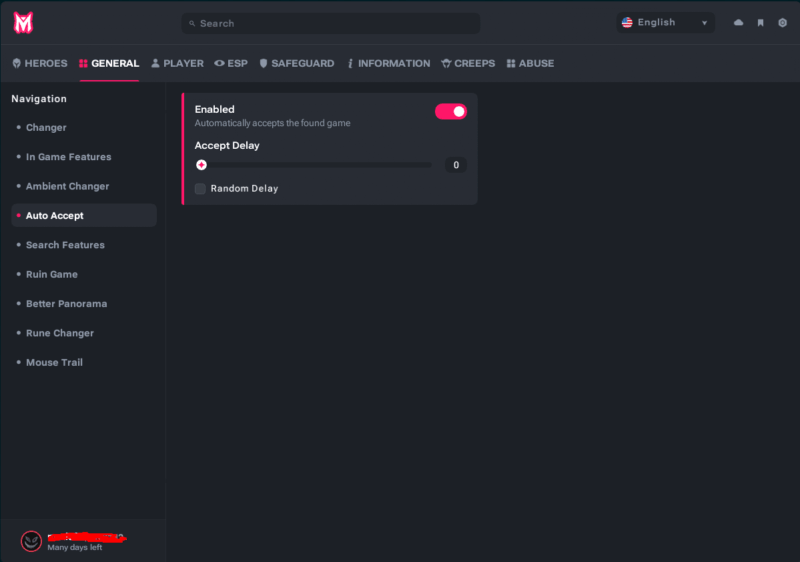Click the Navigation heading
This screenshot has height=562, width=800.
click(39, 99)
